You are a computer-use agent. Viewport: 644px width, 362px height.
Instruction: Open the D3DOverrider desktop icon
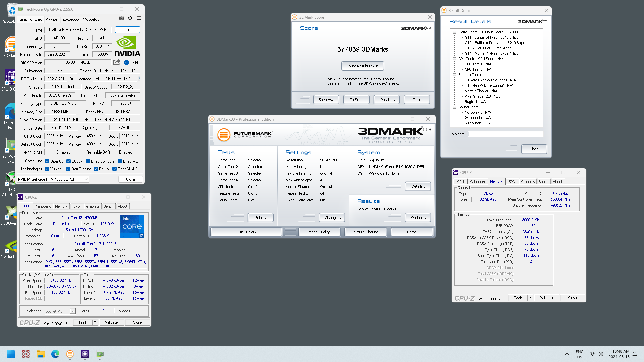point(10,216)
